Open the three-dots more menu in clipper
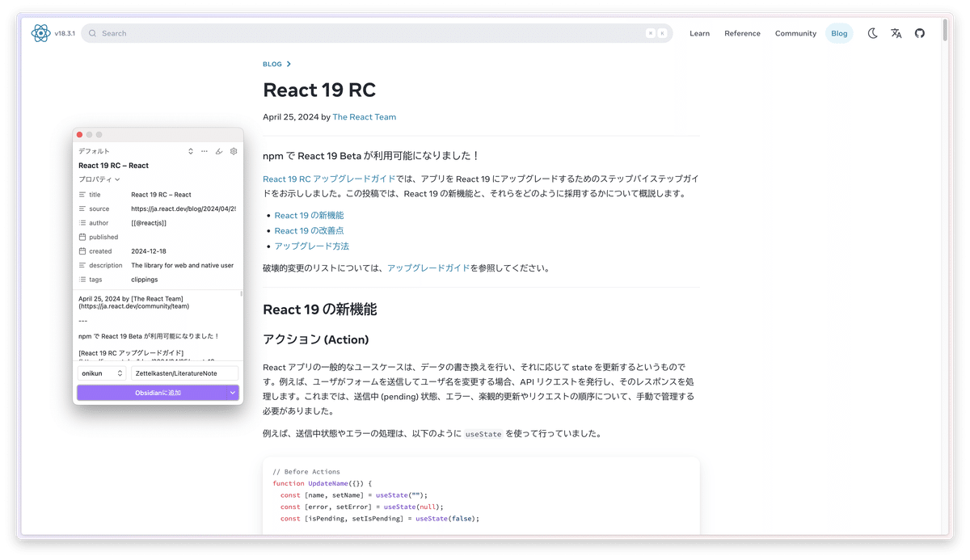The width and height of the screenshot is (970, 560). tap(205, 151)
